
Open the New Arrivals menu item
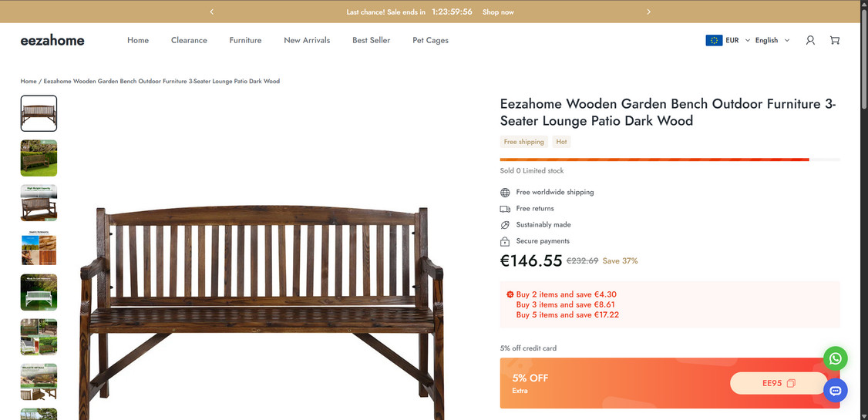point(307,40)
